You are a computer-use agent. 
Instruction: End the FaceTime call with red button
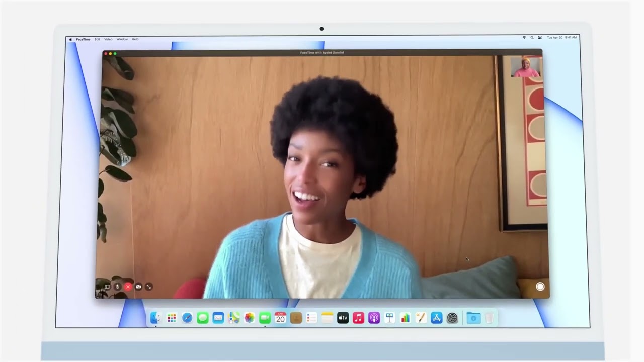[128, 287]
